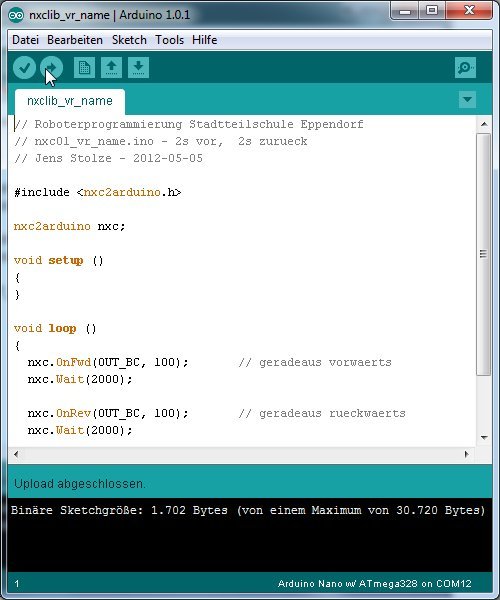Click the editor scroll down arrow
500x600 pixels.
[484, 437]
